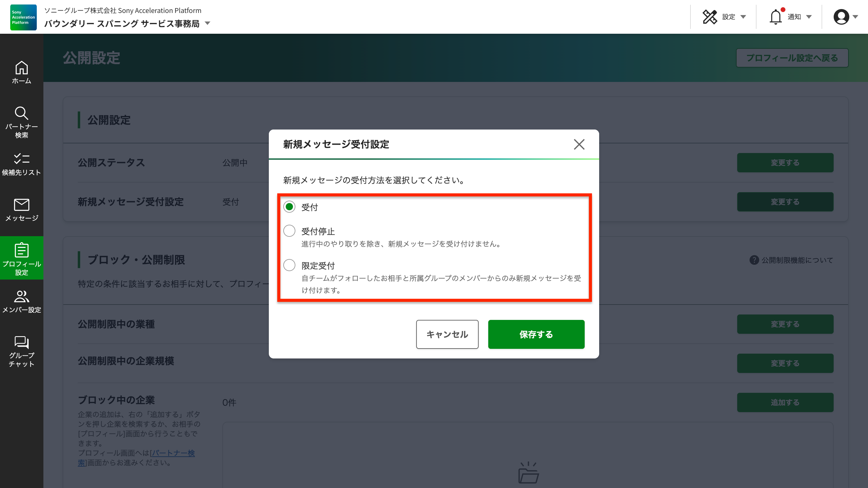Cancel the dialog via キャンセル

pyautogui.click(x=447, y=334)
